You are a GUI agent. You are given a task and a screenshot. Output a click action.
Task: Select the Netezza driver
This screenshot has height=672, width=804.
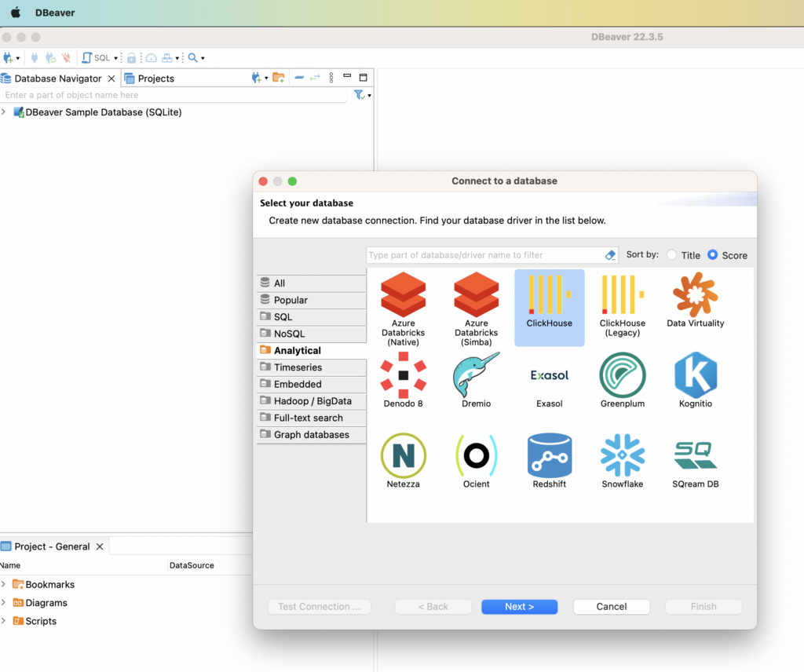click(403, 461)
